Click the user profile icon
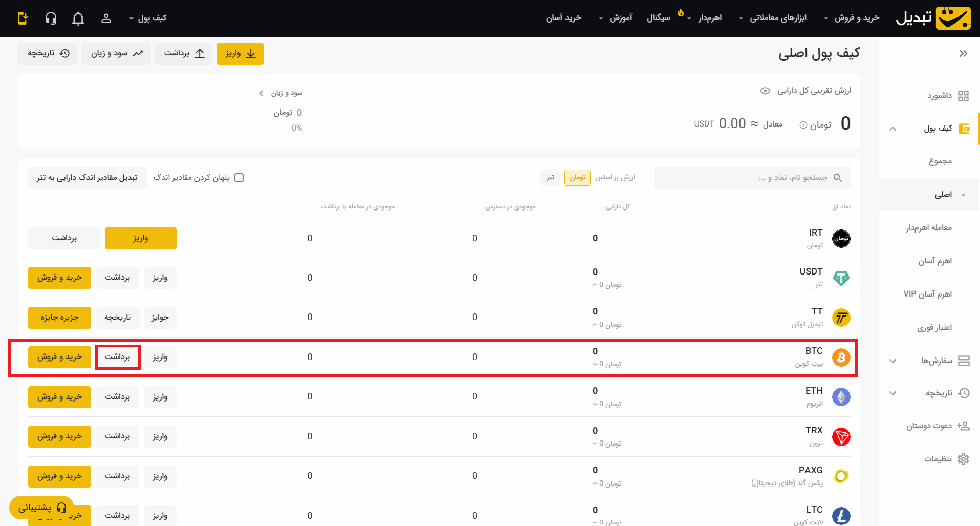 tap(106, 18)
